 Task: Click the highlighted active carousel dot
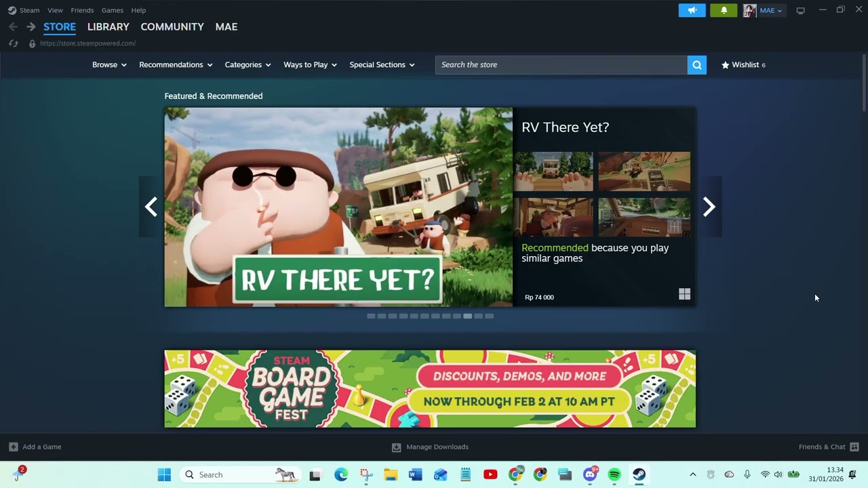tap(468, 316)
